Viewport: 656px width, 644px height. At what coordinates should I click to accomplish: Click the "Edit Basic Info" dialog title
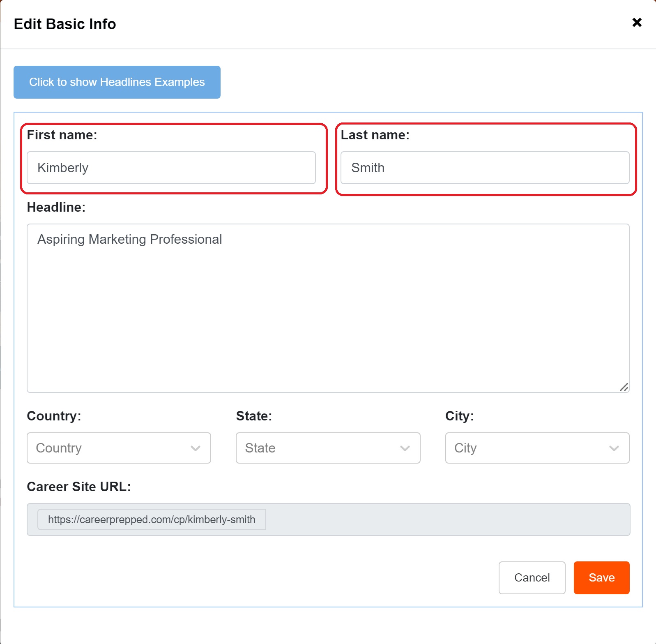pyautogui.click(x=65, y=24)
